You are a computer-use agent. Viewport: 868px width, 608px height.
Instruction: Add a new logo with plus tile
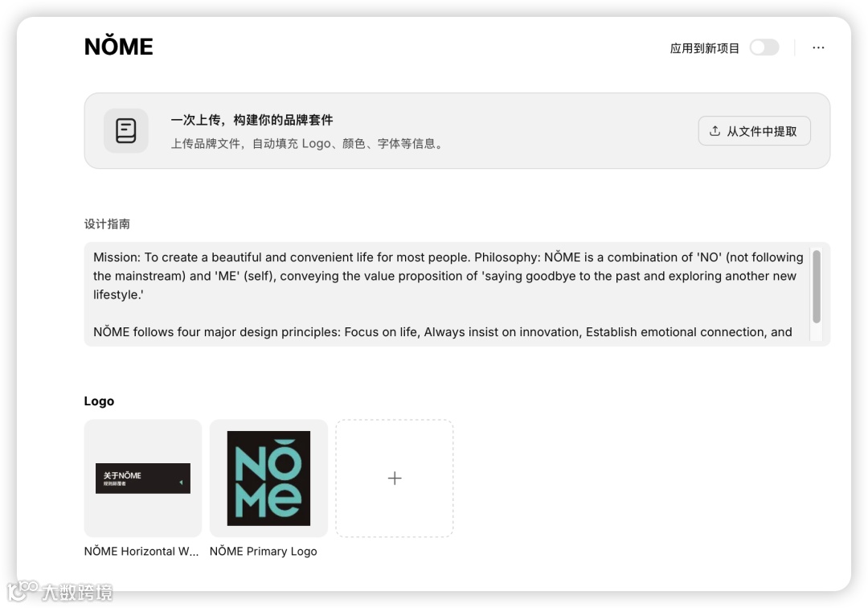394,479
